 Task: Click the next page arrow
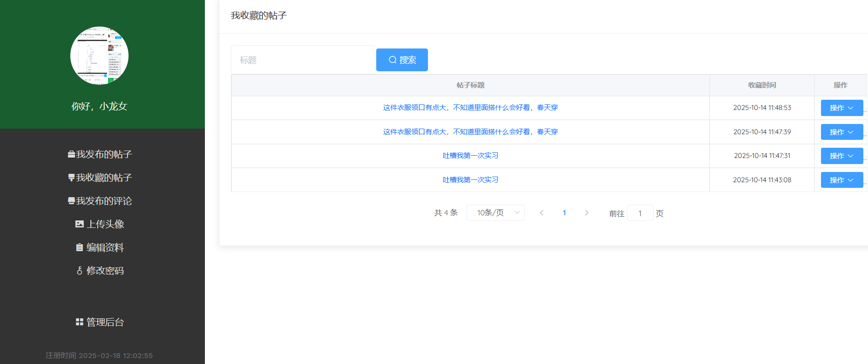point(587,213)
